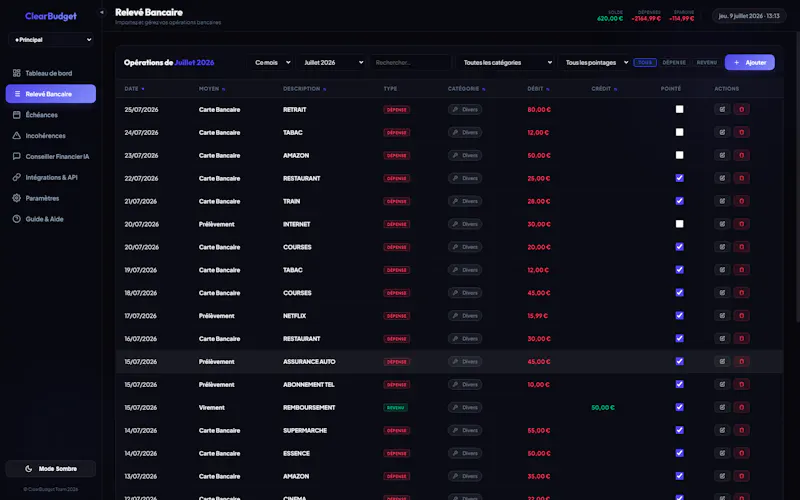Edit the ABONNEMENT TEL transaction
The image size is (800, 500).
722,384
